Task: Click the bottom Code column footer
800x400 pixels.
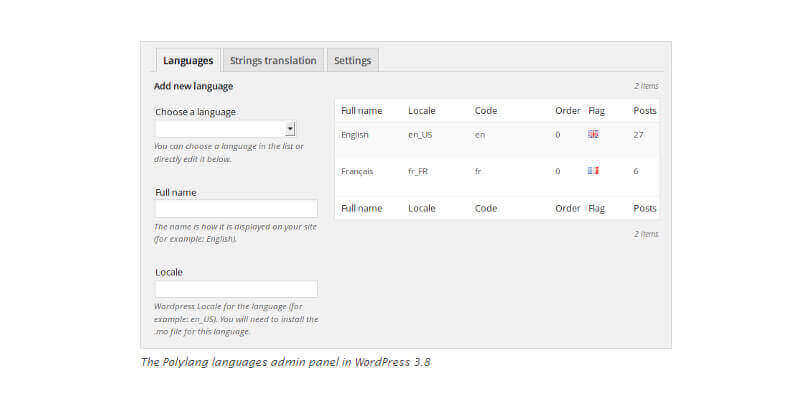Action: 486,208
